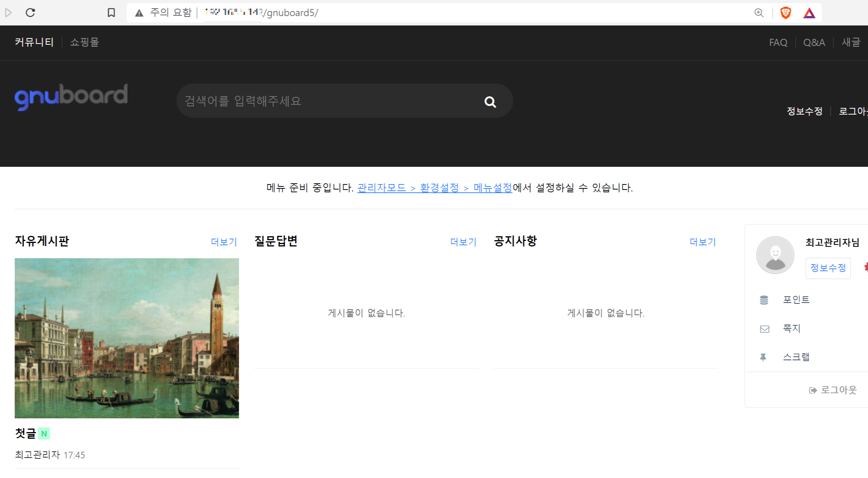This screenshot has width=868, height=478.
Task: Open the Brave Shields lion icon
Action: click(x=786, y=13)
